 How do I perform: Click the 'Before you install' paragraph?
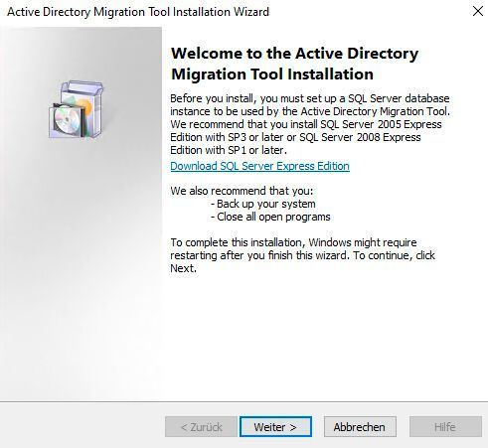tap(310, 124)
